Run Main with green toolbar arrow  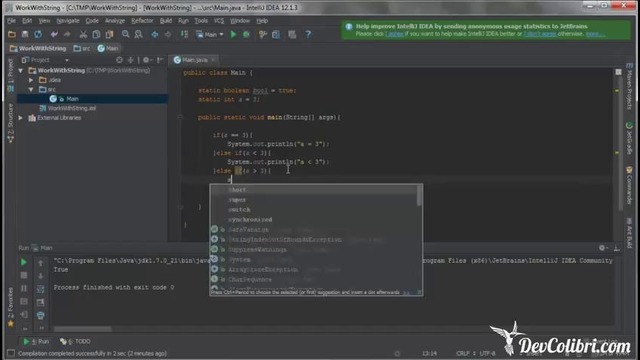(233, 35)
